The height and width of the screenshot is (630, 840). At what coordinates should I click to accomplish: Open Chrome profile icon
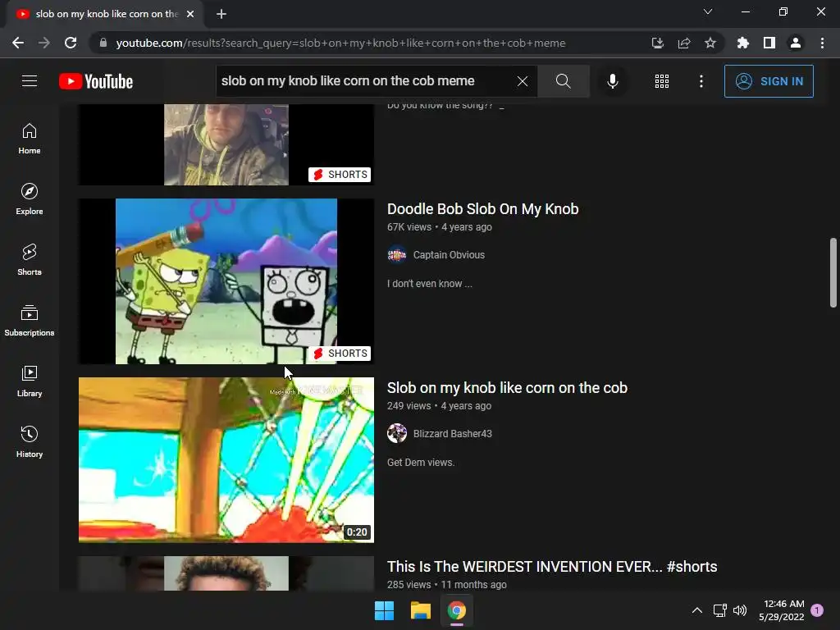(796, 43)
